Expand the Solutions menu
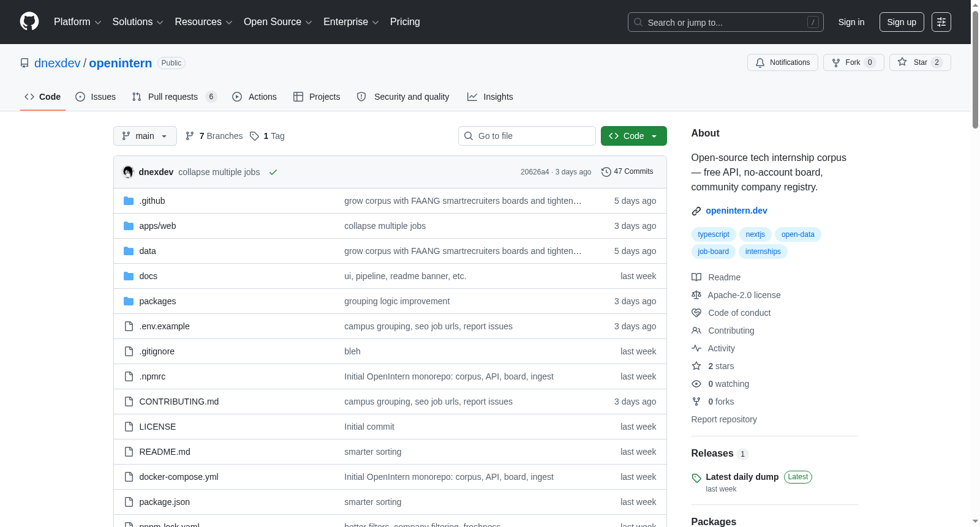 coord(138,22)
